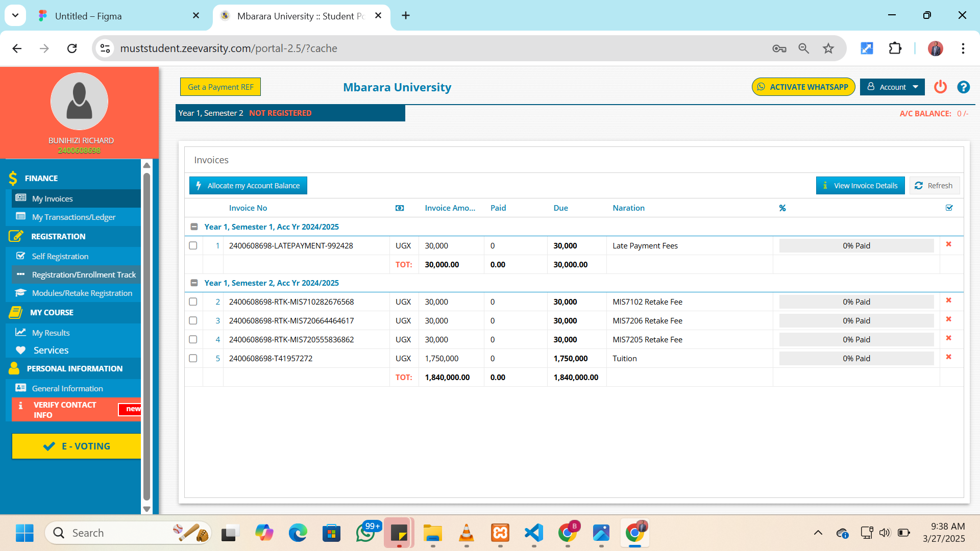Image resolution: width=980 pixels, height=551 pixels.
Task: Collapse Year 1, Semester 1 invoice group
Action: point(194,227)
